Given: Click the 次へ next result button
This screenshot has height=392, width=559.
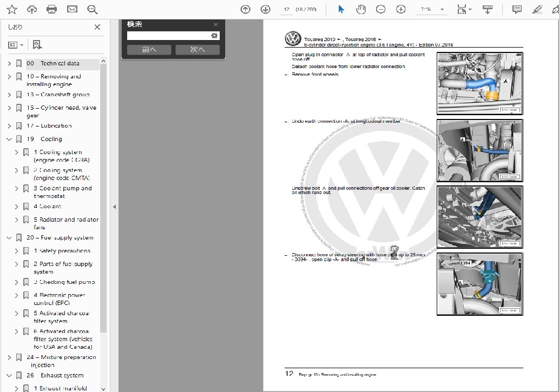Looking at the screenshot, I should [198, 50].
